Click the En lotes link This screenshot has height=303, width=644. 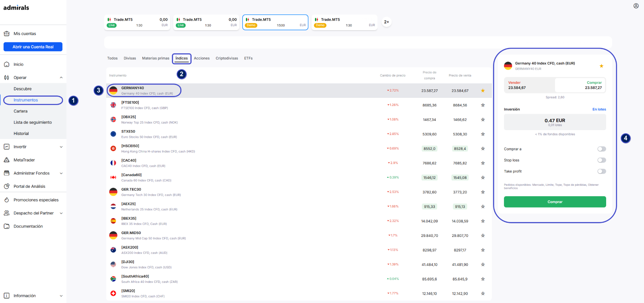[x=599, y=109]
